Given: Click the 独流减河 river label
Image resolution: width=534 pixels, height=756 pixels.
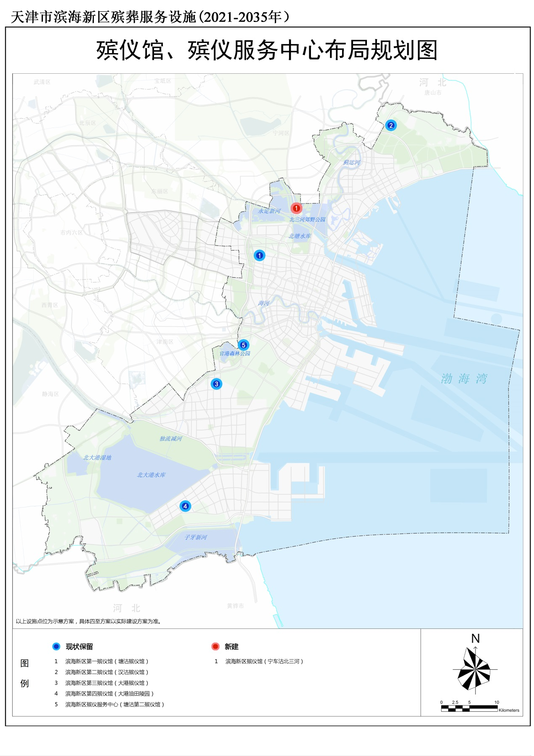Looking at the screenshot, I should 170,439.
